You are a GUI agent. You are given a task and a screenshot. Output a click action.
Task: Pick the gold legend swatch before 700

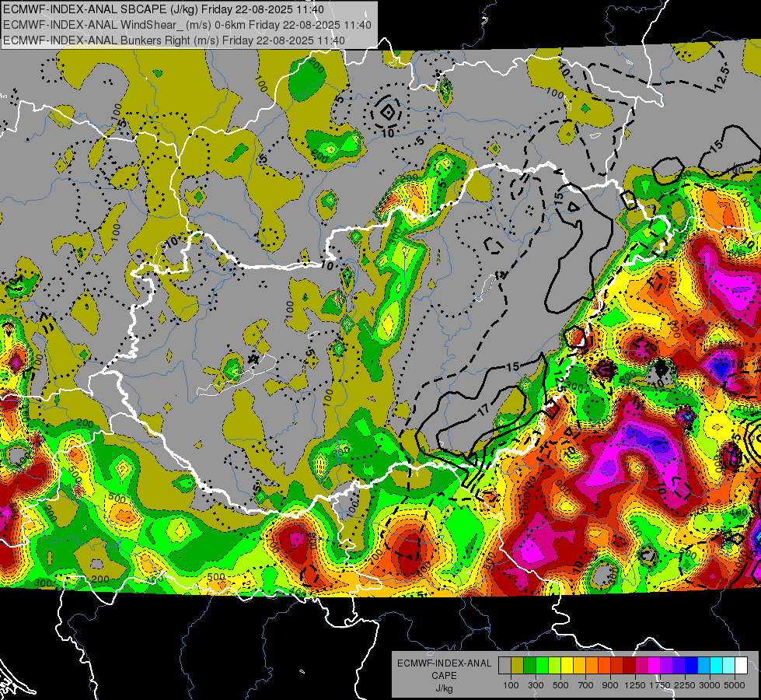(579, 666)
